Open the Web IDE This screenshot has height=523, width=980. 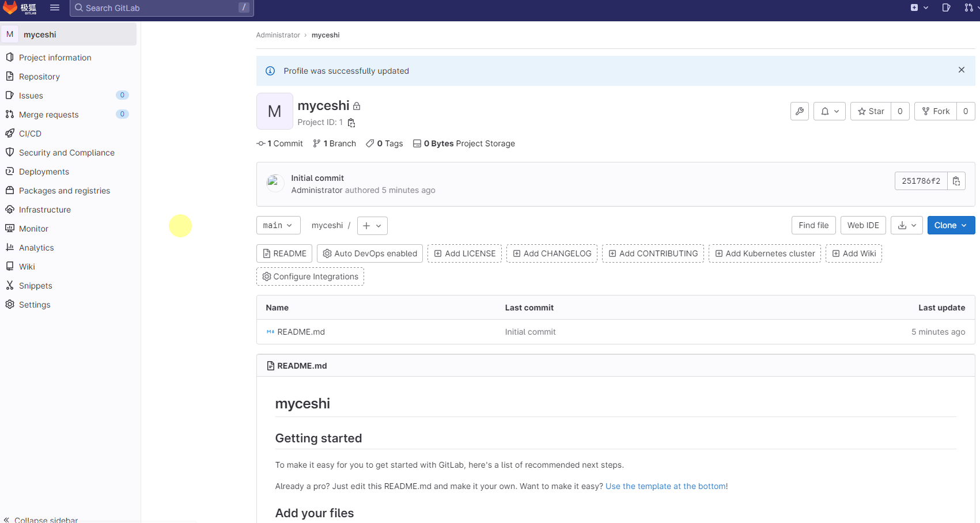point(863,225)
